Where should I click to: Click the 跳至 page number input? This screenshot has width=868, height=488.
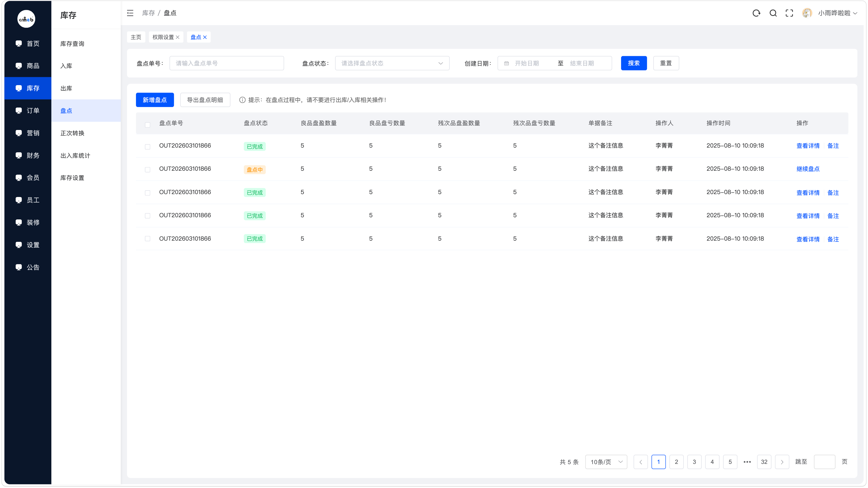click(825, 462)
